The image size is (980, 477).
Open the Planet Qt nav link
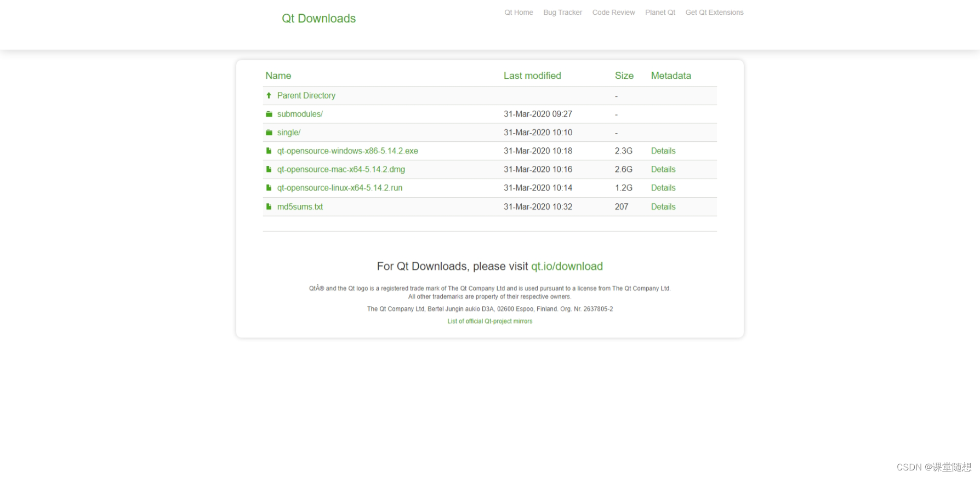pos(660,13)
